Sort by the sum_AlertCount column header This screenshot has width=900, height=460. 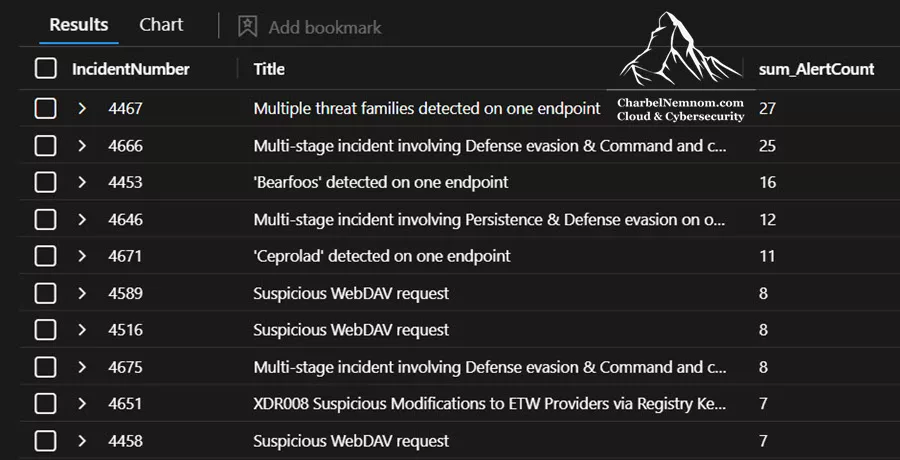(x=816, y=69)
